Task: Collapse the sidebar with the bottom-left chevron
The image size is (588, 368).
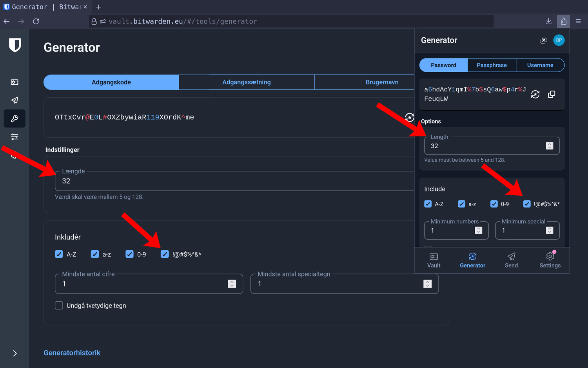Action: [15, 353]
